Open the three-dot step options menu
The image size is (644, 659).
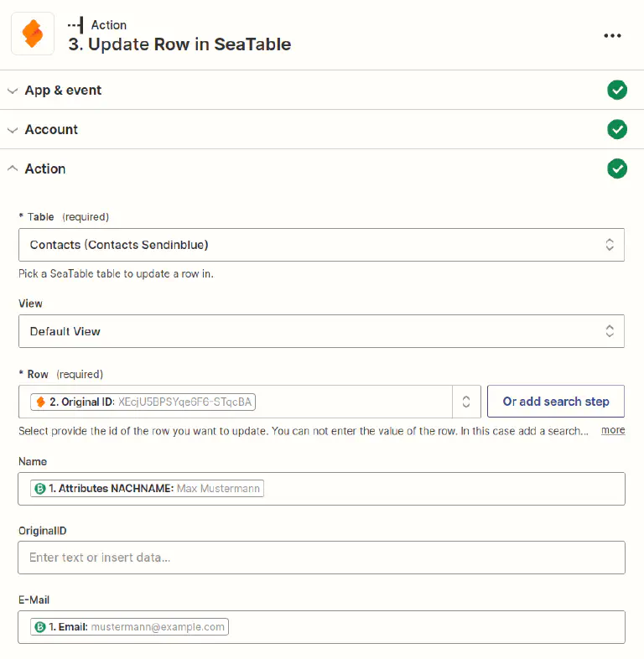[612, 35]
